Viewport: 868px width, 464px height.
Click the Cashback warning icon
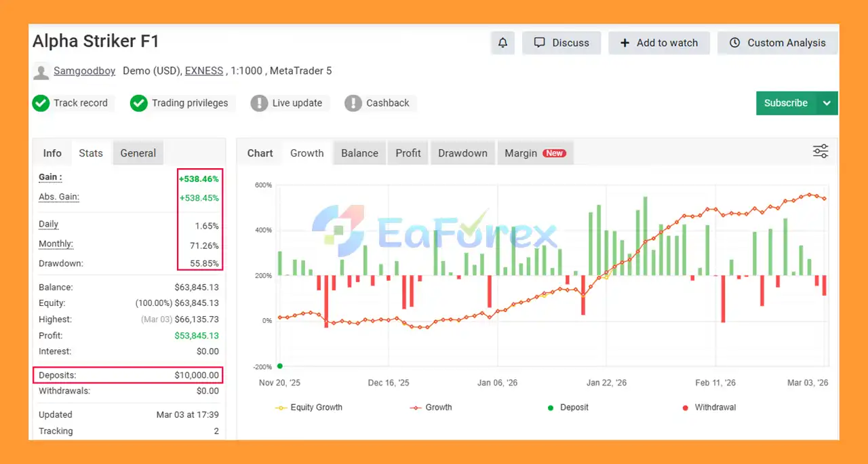353,103
